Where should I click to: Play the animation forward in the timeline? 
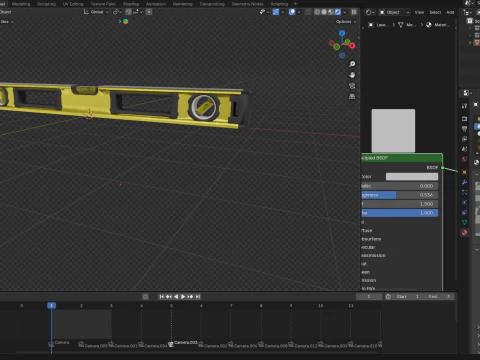(183, 297)
